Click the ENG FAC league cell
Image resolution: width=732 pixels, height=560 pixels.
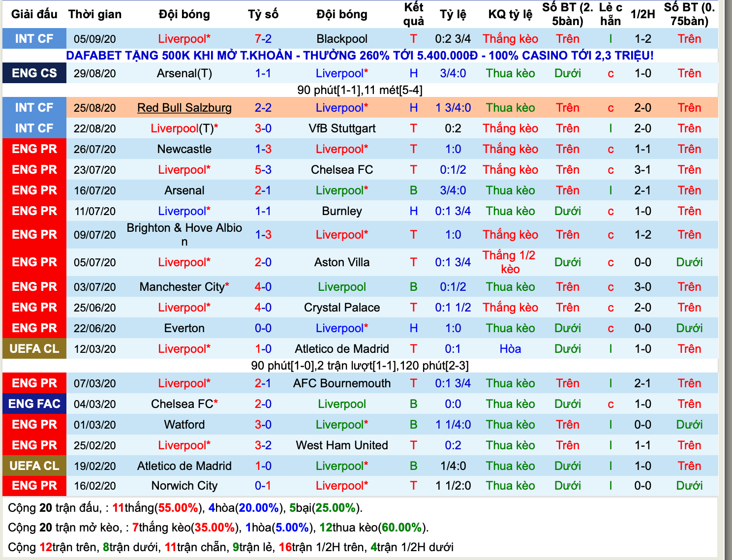34,404
